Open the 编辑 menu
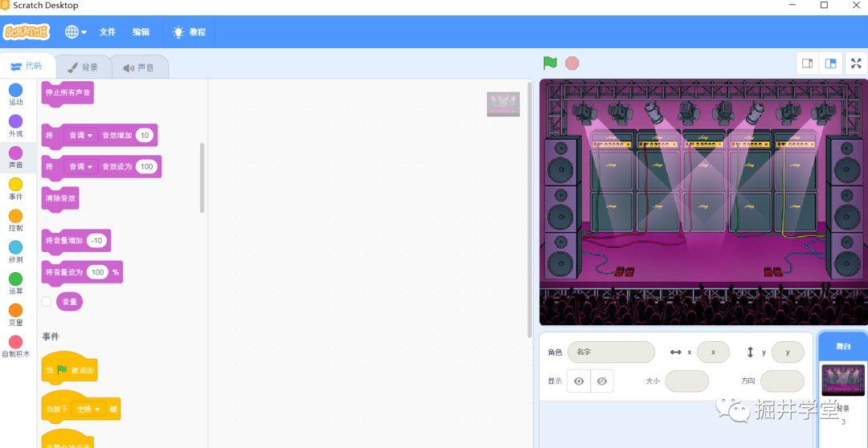This screenshot has width=868, height=448. [141, 32]
